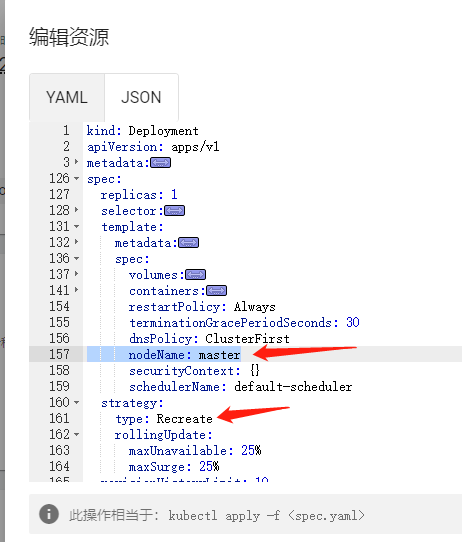Switch to the JSON tab
This screenshot has width=462, height=542.
[x=141, y=97]
